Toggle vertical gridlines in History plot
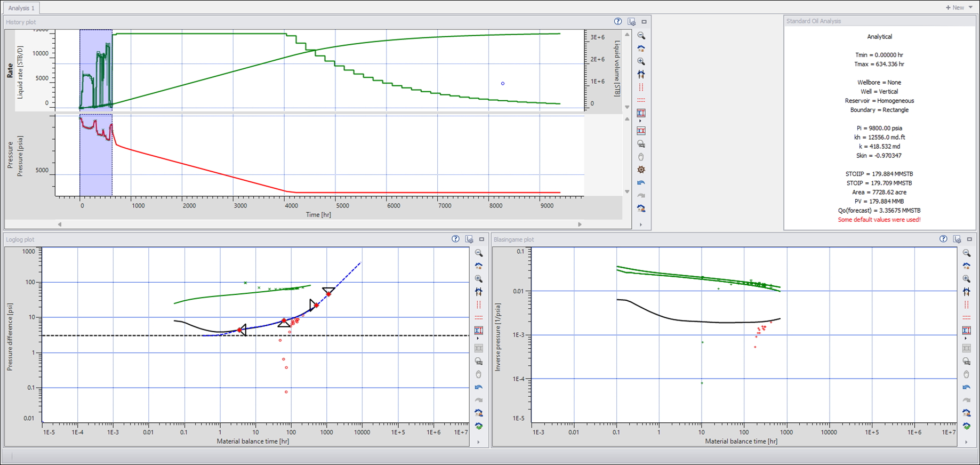This screenshot has height=465, width=980. click(641, 87)
